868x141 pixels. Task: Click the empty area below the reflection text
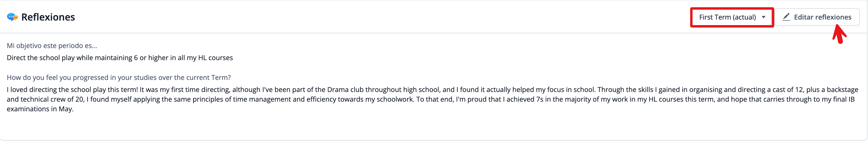(x=404, y=126)
